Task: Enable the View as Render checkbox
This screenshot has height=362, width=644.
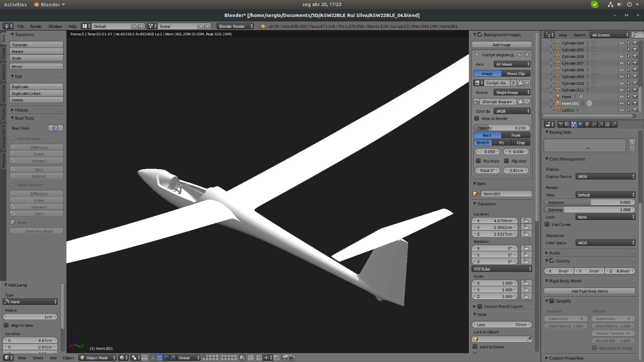Action: [477, 119]
